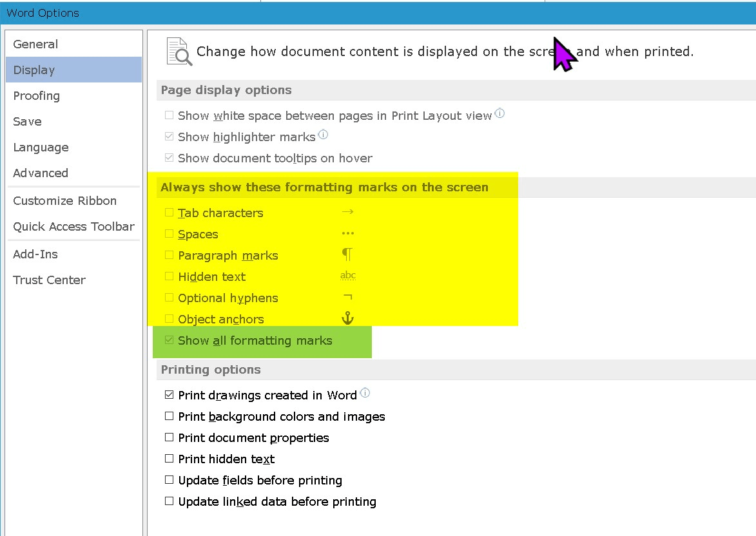Open the Advanced options category

pyautogui.click(x=73, y=173)
